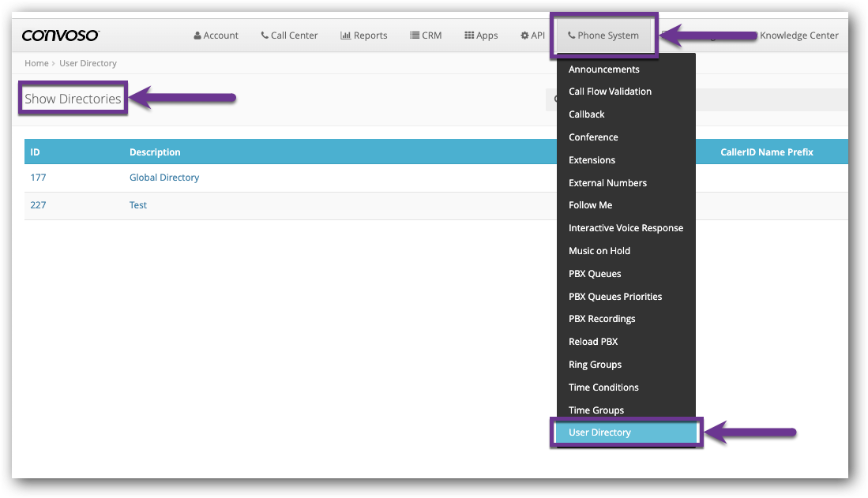The width and height of the screenshot is (868, 498).
Task: Open the API menu
Action: [x=532, y=36]
